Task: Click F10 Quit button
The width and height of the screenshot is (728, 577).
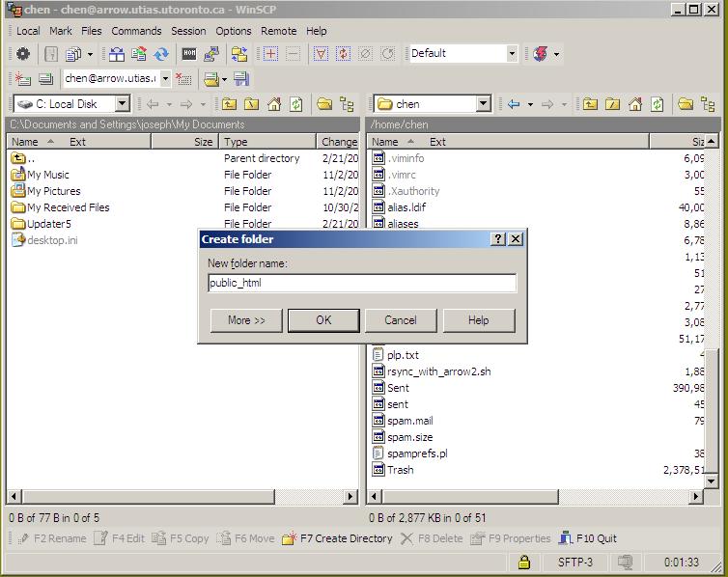Action: pyautogui.click(x=588, y=538)
